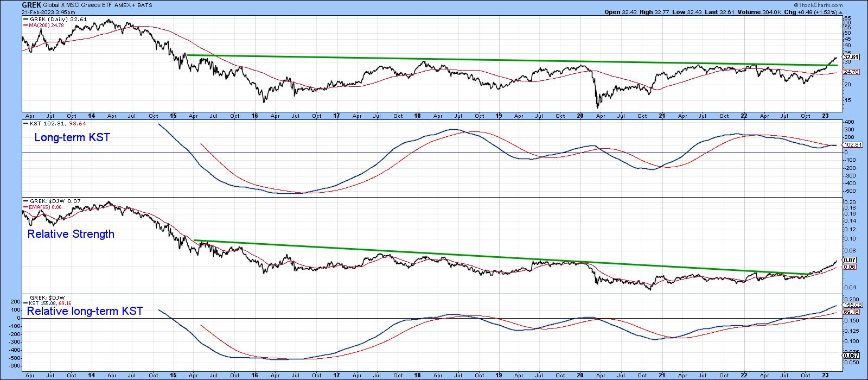The image size is (868, 380).
Task: Click the 102.81 KST value tag
Action: pos(852,145)
